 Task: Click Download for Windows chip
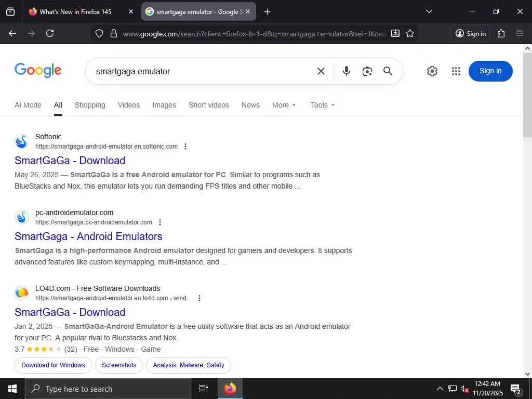(54, 365)
